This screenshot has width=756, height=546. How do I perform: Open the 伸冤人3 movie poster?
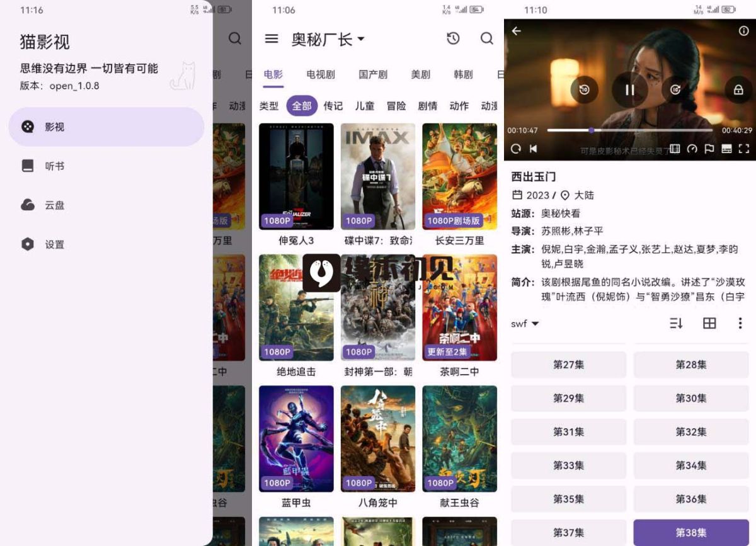pos(296,176)
